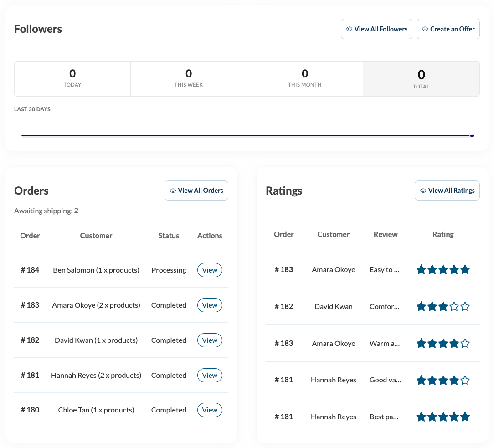Click 'David Kwan (1 x products)' customer cell

(x=96, y=340)
